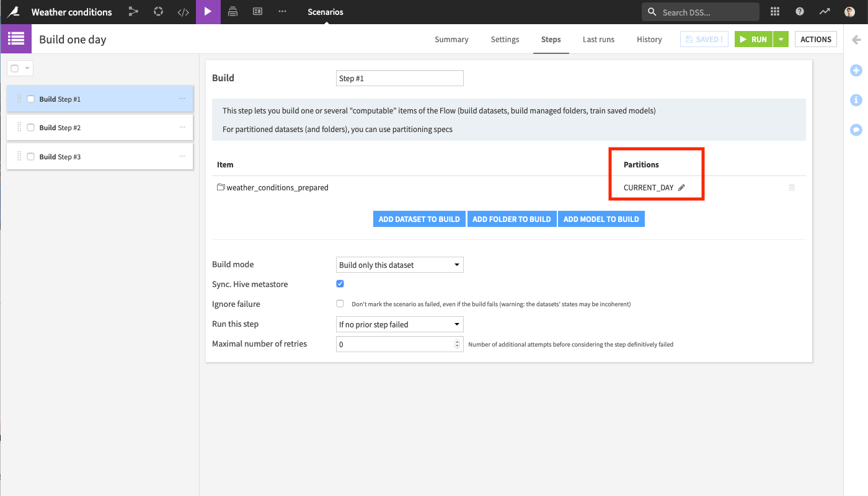
Task: Uncheck Sync. Hive metastore
Action: (340, 284)
